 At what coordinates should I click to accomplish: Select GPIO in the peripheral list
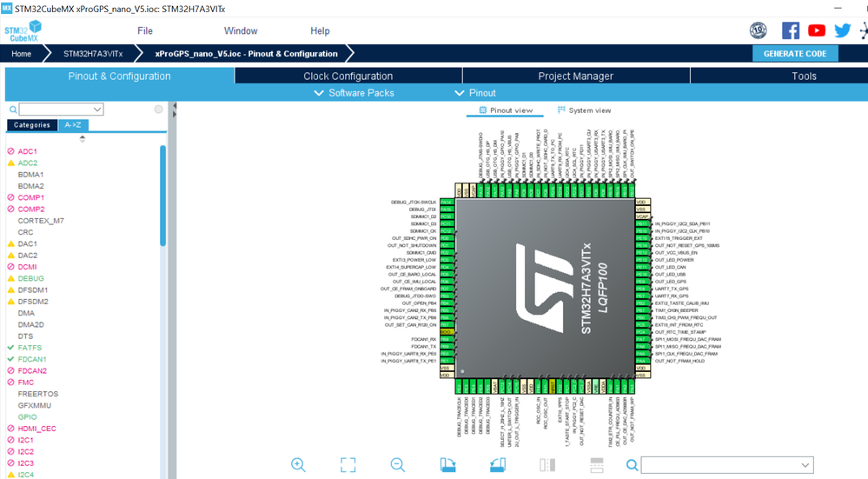(27, 417)
